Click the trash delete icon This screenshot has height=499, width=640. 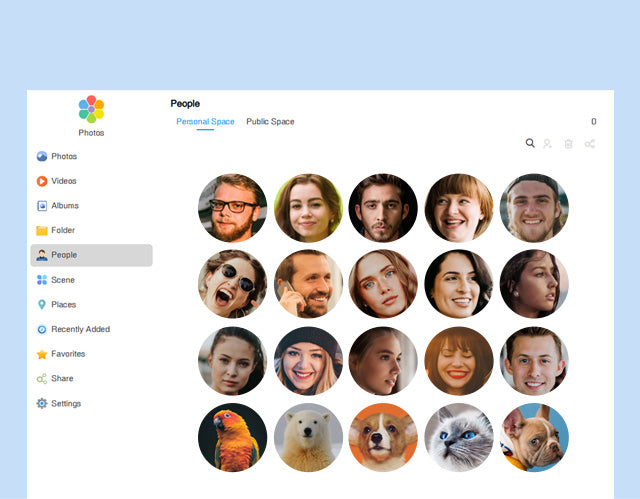click(x=568, y=144)
